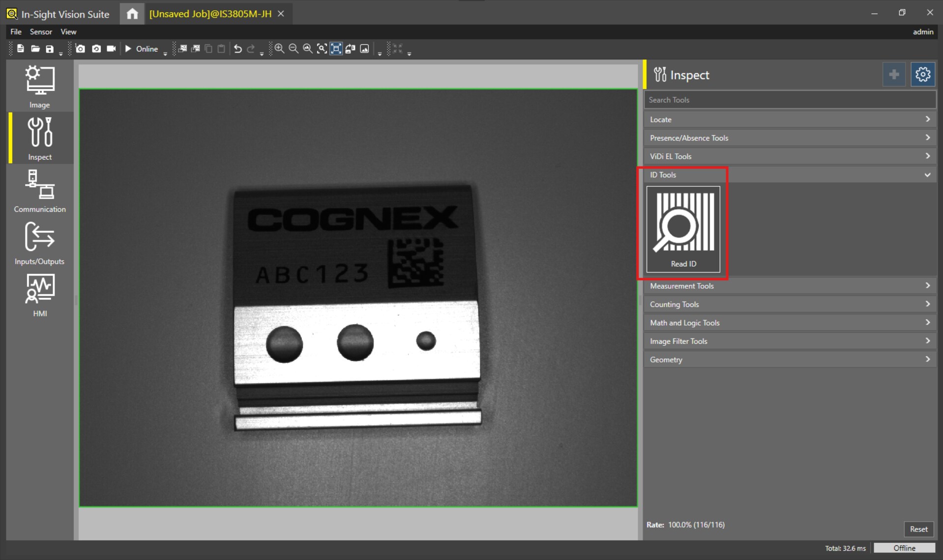
Task: Click the record video toolbar icon
Action: click(x=111, y=49)
